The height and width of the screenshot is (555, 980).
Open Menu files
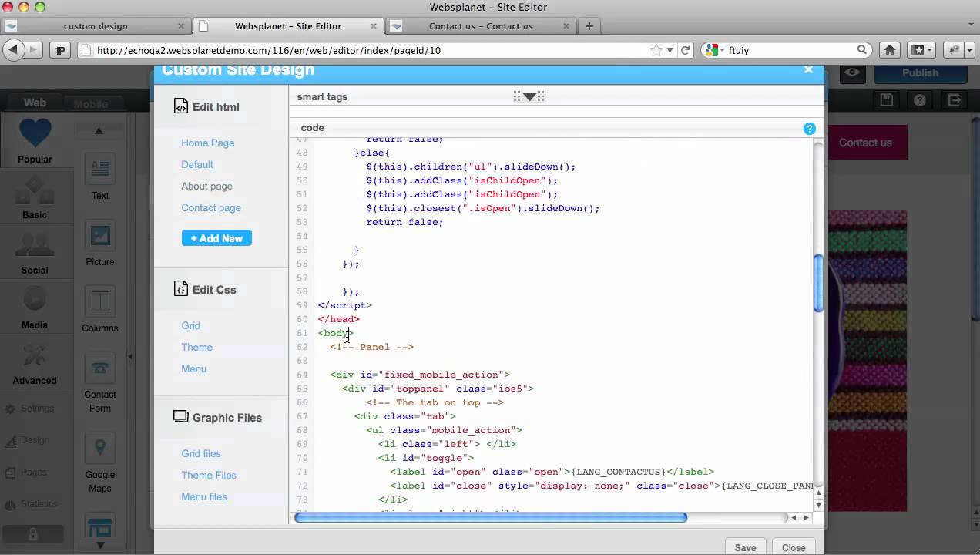204,496
